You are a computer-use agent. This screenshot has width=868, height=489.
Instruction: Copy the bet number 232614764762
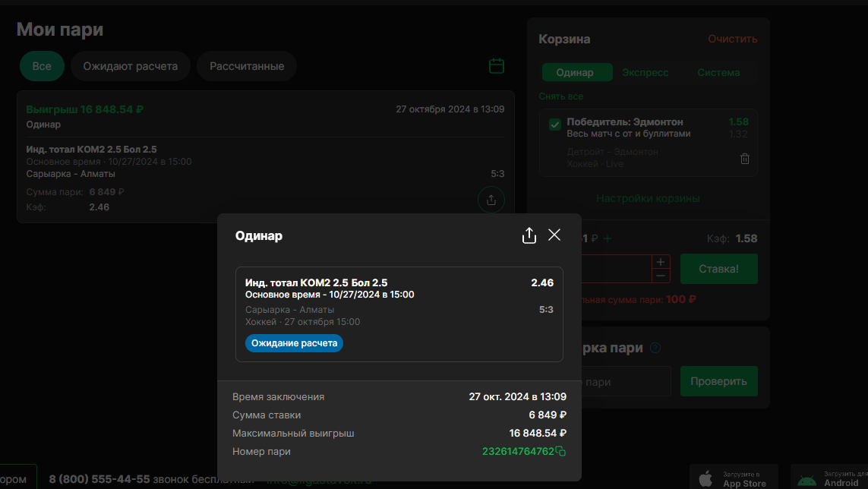[560, 452]
